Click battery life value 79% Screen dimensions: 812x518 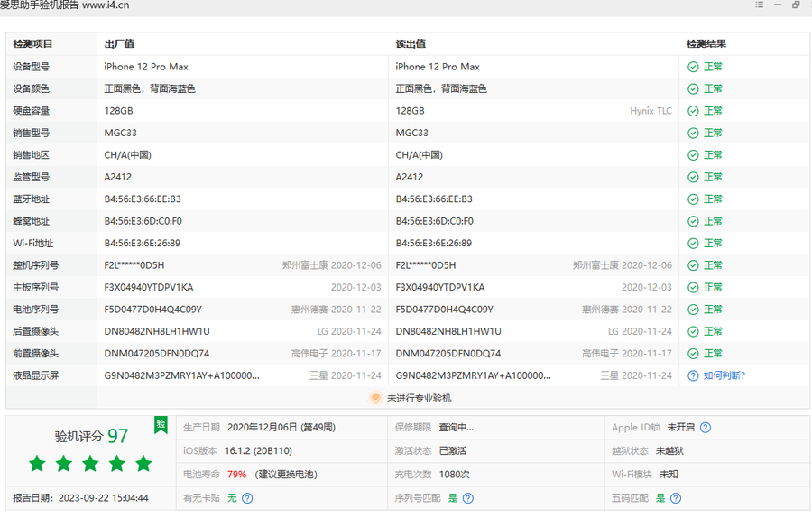(x=236, y=475)
